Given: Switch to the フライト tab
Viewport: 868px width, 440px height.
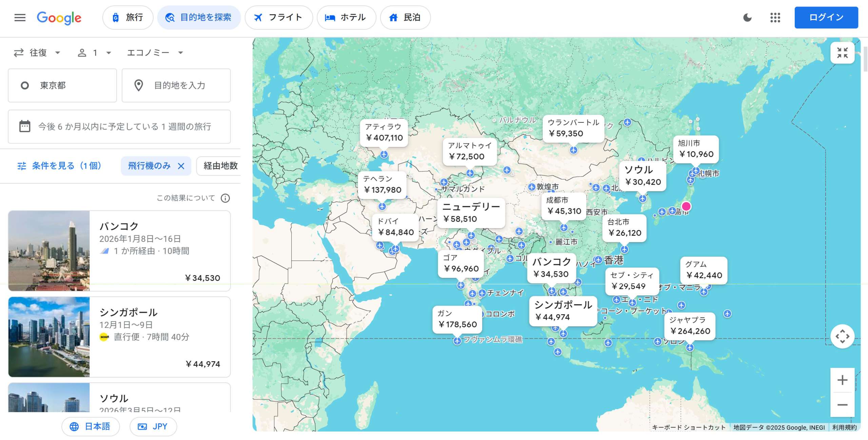Looking at the screenshot, I should coord(278,18).
